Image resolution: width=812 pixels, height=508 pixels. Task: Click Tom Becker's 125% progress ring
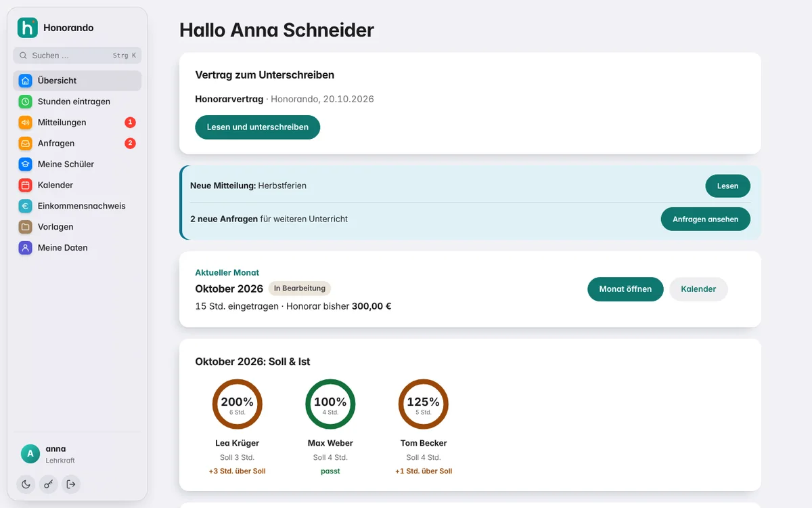pyautogui.click(x=424, y=404)
